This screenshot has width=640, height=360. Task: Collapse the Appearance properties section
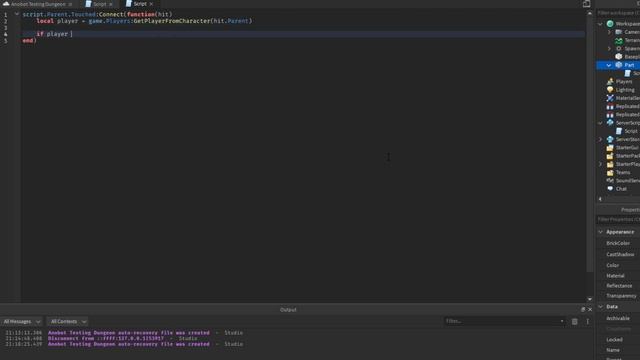coord(600,232)
